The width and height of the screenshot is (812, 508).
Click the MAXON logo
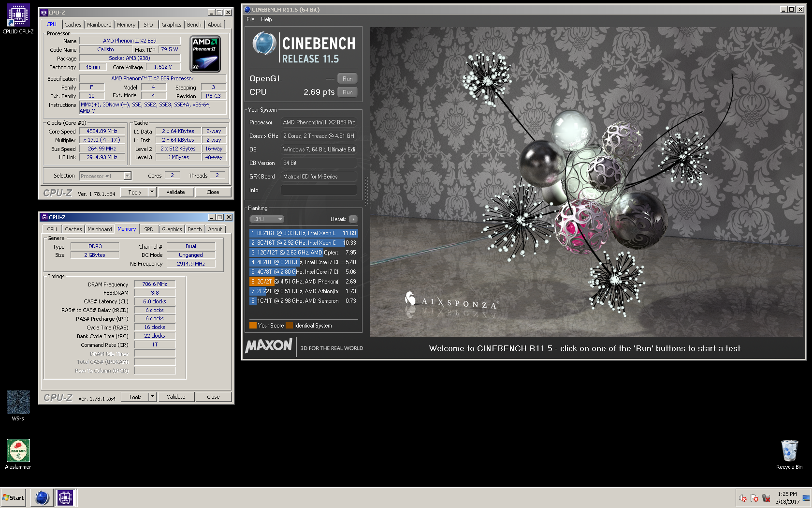pos(269,345)
